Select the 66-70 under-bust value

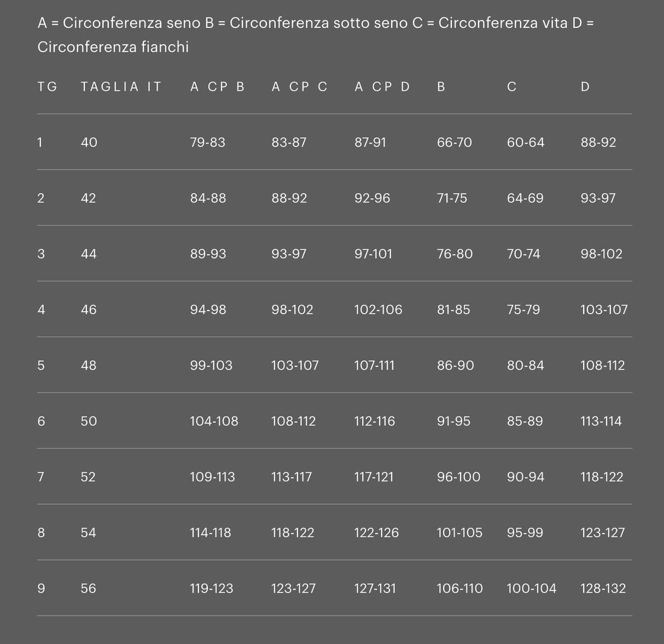(x=455, y=143)
